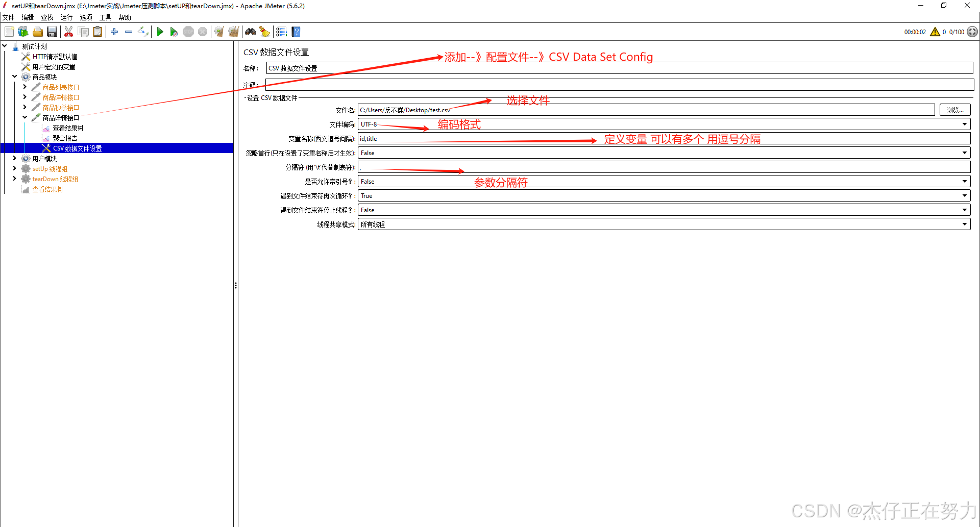Viewport: 980px width, 527px height.
Task: Expand the 商品秒杀接口 node
Action: [24, 107]
